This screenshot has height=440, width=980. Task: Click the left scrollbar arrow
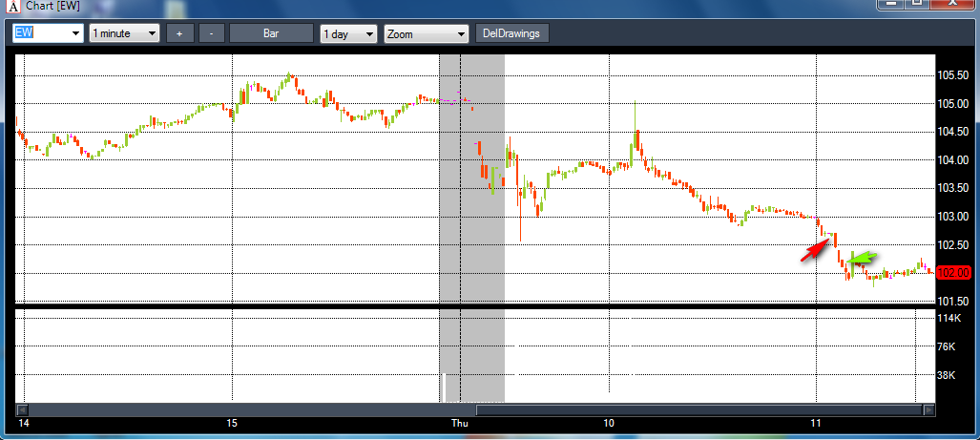tap(23, 410)
